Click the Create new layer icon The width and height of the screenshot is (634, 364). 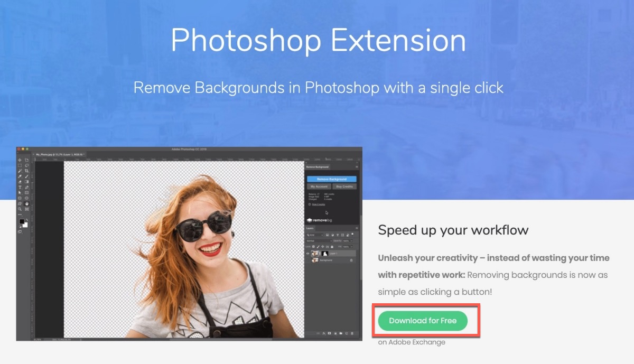click(347, 333)
